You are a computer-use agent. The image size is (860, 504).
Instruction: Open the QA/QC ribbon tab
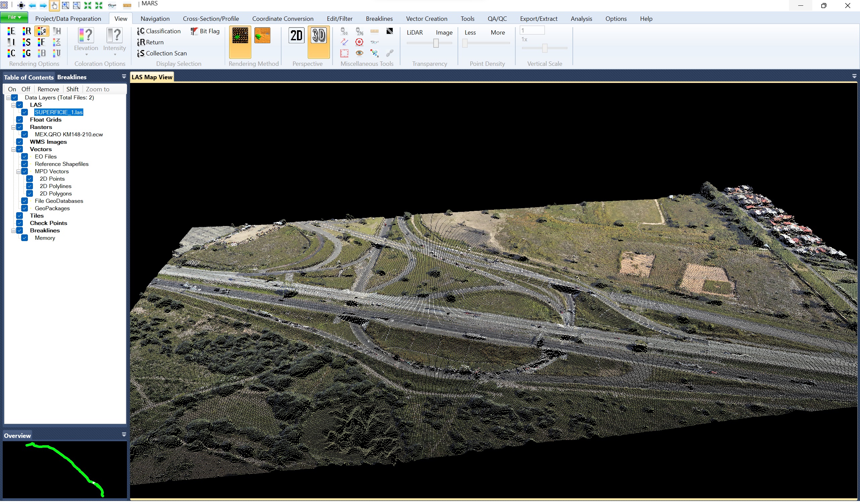(x=497, y=18)
